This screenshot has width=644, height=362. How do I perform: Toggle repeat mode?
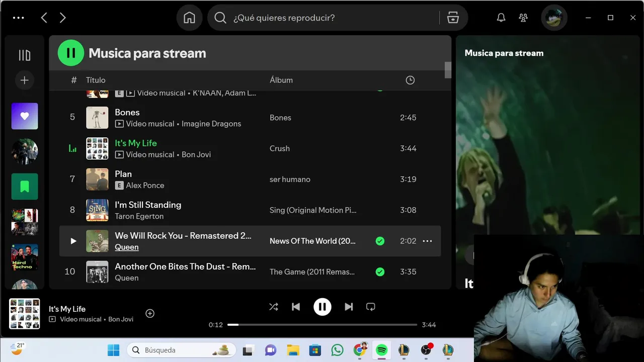371,307
